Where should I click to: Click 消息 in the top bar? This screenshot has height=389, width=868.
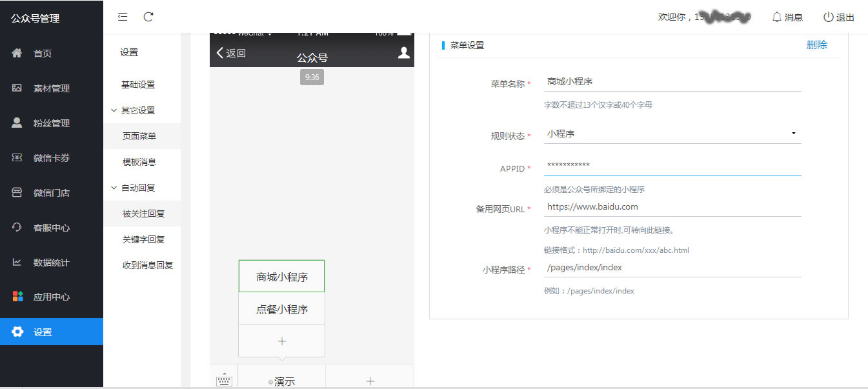tap(794, 17)
